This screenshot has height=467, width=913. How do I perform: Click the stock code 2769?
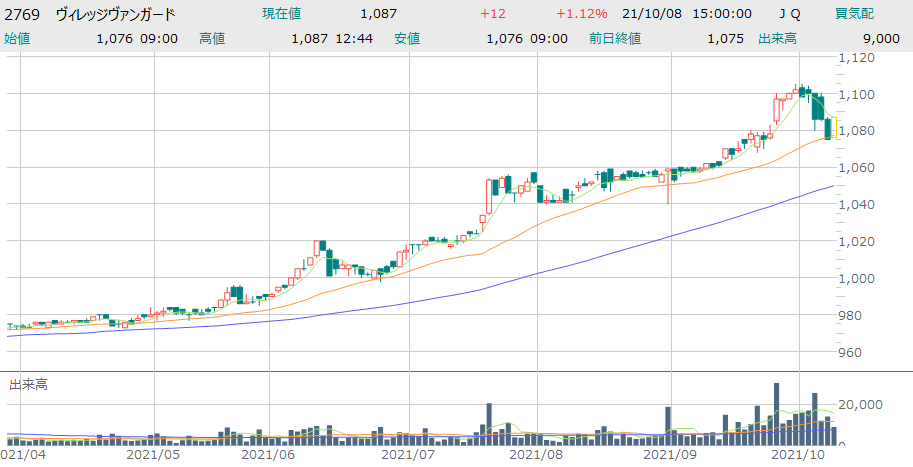23,14
